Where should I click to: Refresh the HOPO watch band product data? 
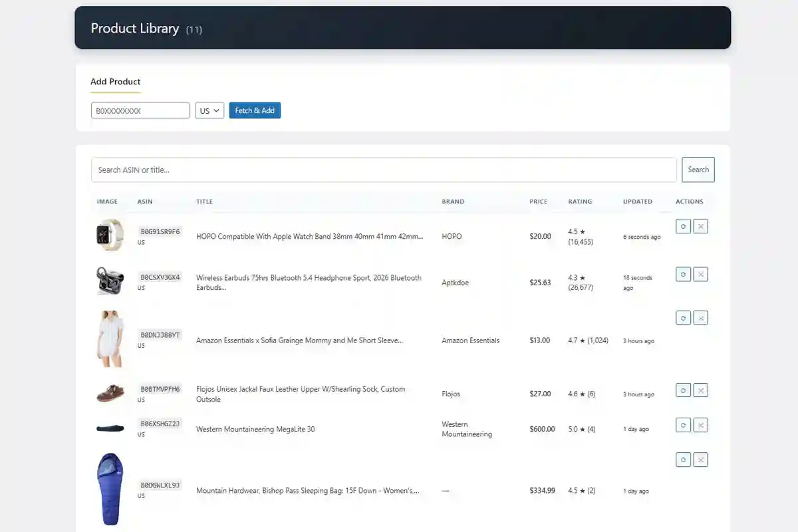(x=683, y=226)
